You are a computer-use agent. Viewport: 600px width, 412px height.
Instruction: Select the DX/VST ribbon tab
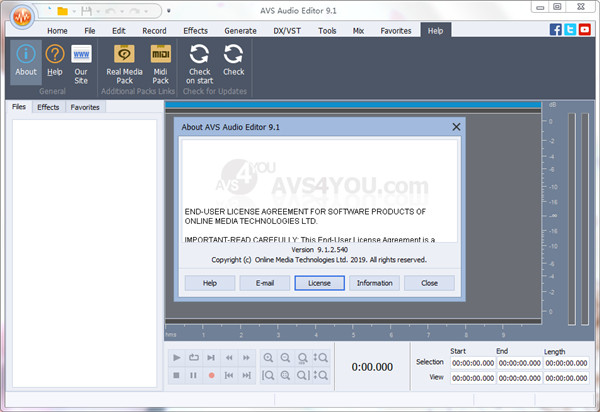coord(287,31)
